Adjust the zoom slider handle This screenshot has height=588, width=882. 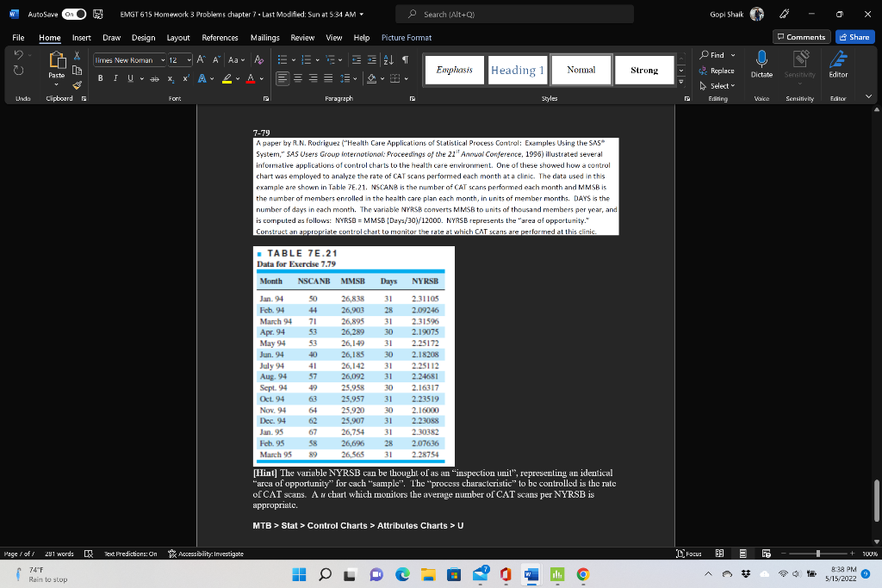(x=818, y=554)
